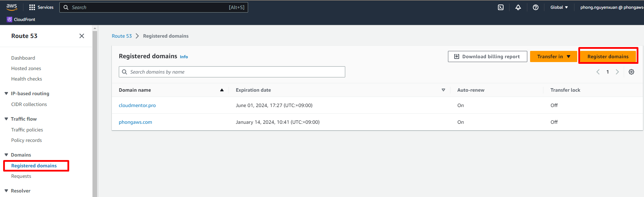Viewport: 644px width, 197px height.
Task: Close the Route 53 navigation panel
Action: tap(82, 36)
